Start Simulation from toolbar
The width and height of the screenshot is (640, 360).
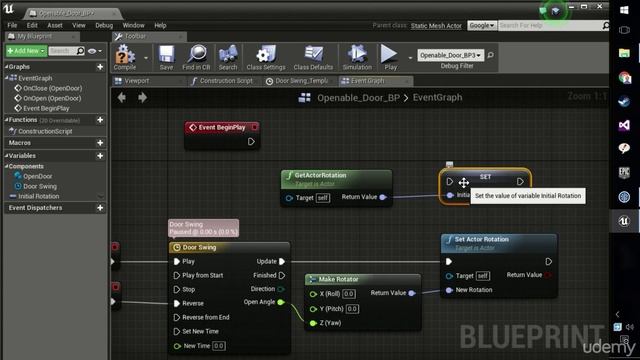(x=357, y=58)
